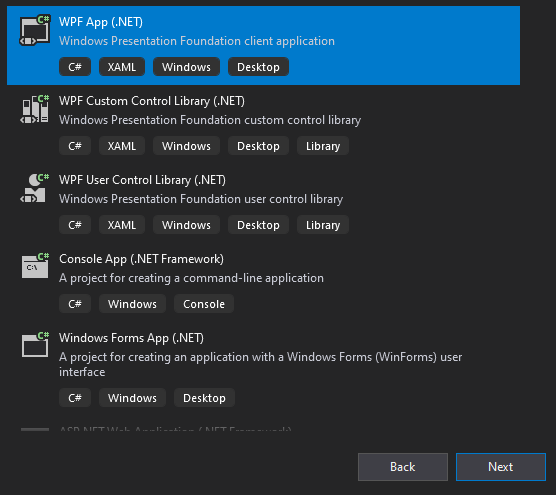Click the C# tag under Console App
Screen dimensions: 556x495
(x=75, y=304)
